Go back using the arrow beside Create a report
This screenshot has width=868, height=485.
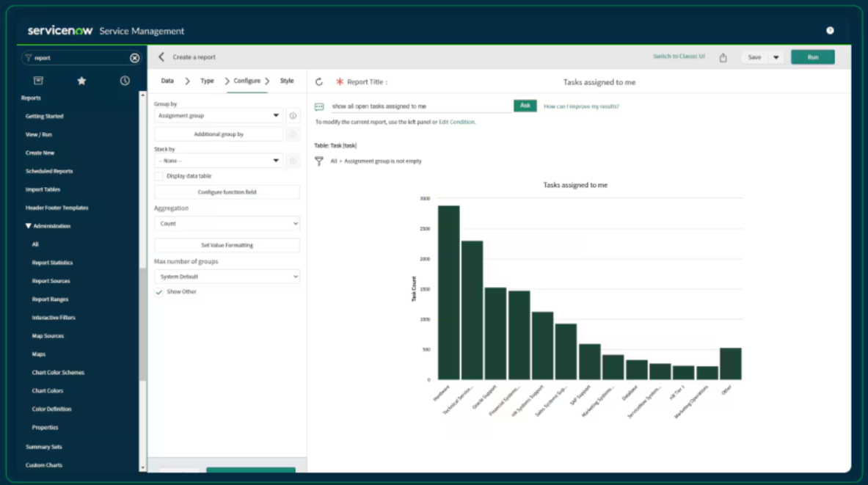click(161, 56)
